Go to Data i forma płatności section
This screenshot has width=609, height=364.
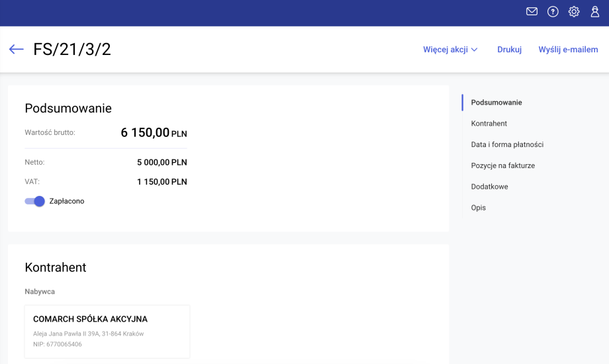click(507, 145)
